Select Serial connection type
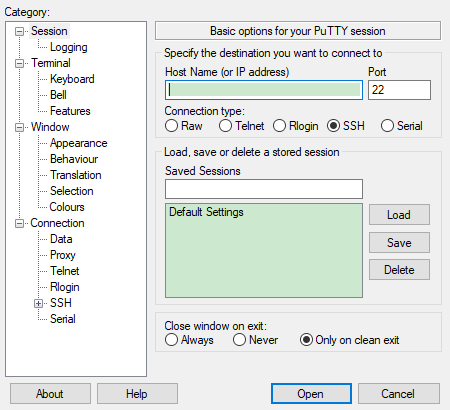The height and width of the screenshot is (410, 450). click(387, 126)
